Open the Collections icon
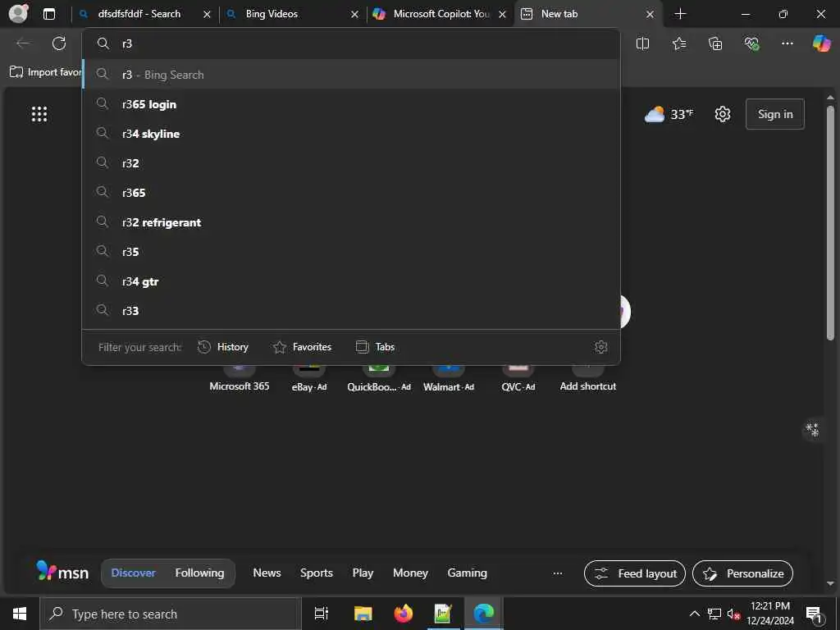840x630 pixels. point(715,43)
